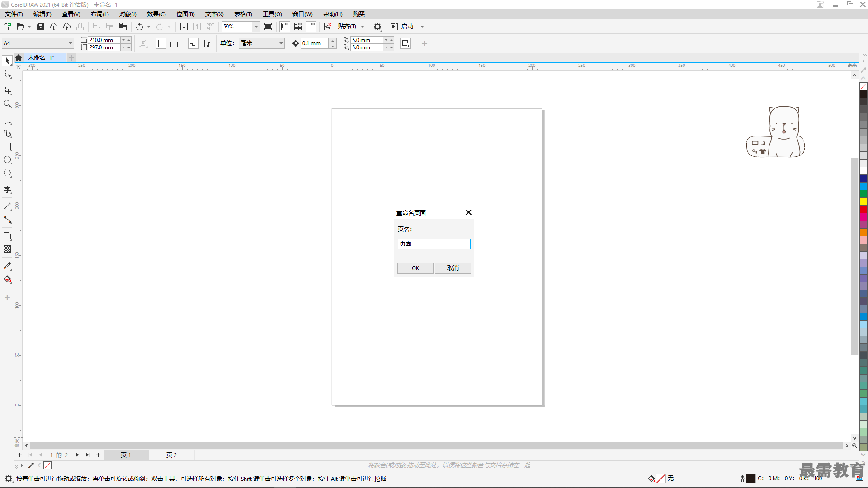Expand the units dropdown showing 毫米
The image size is (868, 488).
click(281, 43)
